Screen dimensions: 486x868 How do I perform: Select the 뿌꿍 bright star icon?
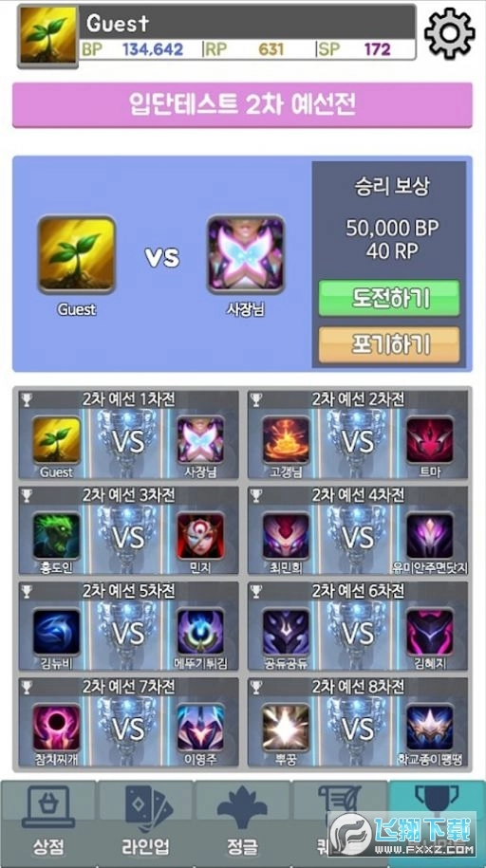(286, 728)
